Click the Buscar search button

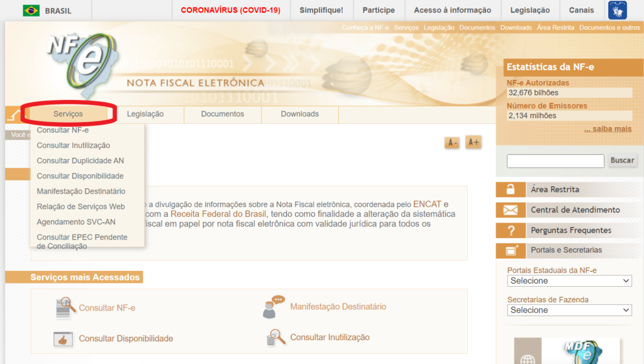point(622,160)
